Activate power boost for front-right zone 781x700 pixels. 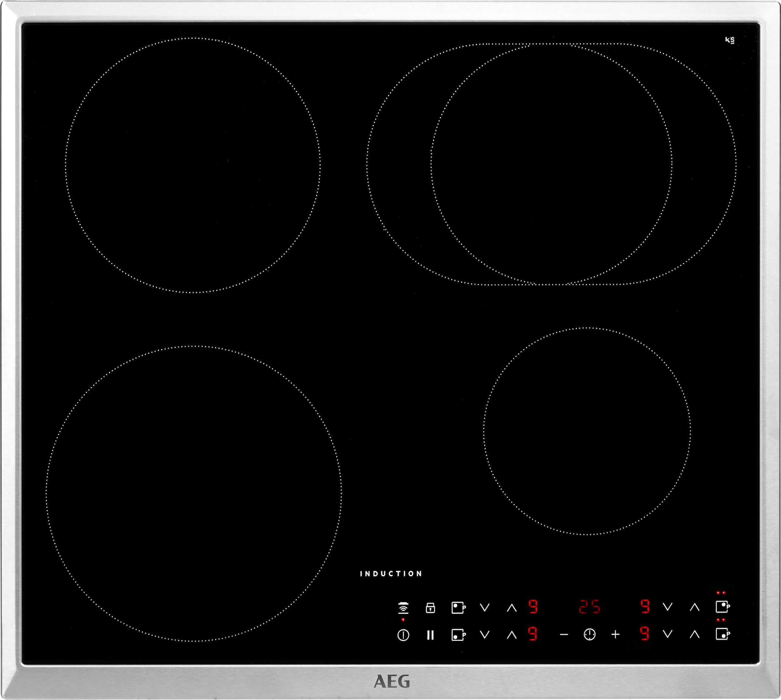723,634
